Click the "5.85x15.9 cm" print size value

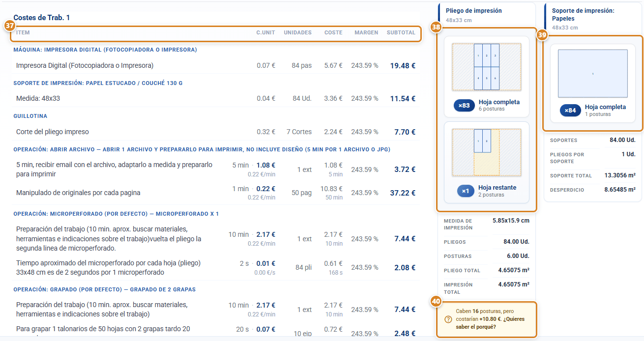point(511,221)
